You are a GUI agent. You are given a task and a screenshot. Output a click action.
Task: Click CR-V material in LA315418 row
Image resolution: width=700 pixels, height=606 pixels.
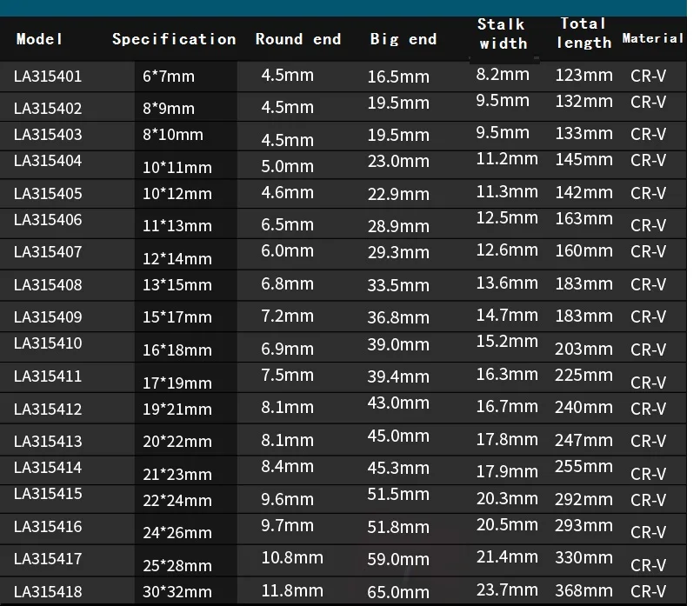648,591
